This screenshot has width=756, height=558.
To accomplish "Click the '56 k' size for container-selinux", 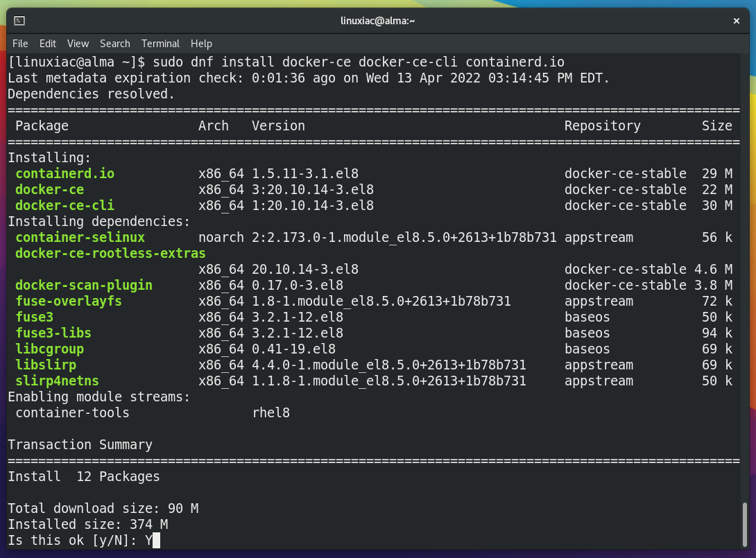I will 717,237.
